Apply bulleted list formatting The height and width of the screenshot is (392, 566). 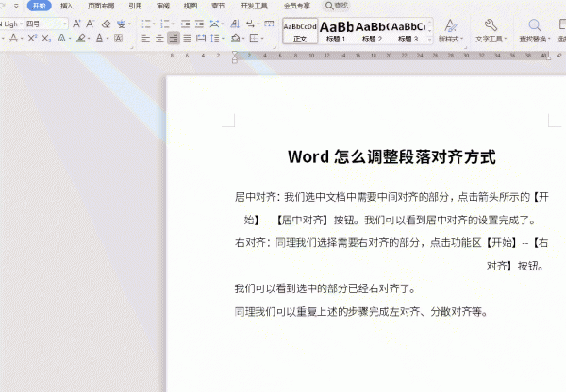[146, 24]
